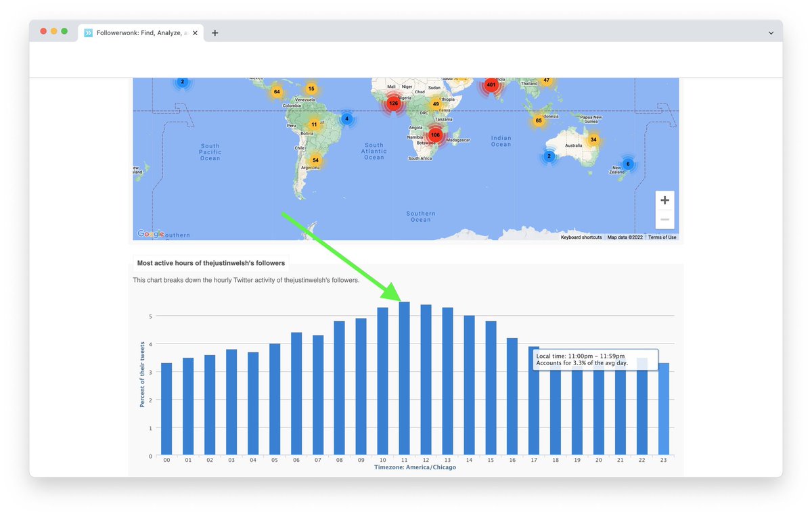Select the hour 08 bar

(340, 388)
